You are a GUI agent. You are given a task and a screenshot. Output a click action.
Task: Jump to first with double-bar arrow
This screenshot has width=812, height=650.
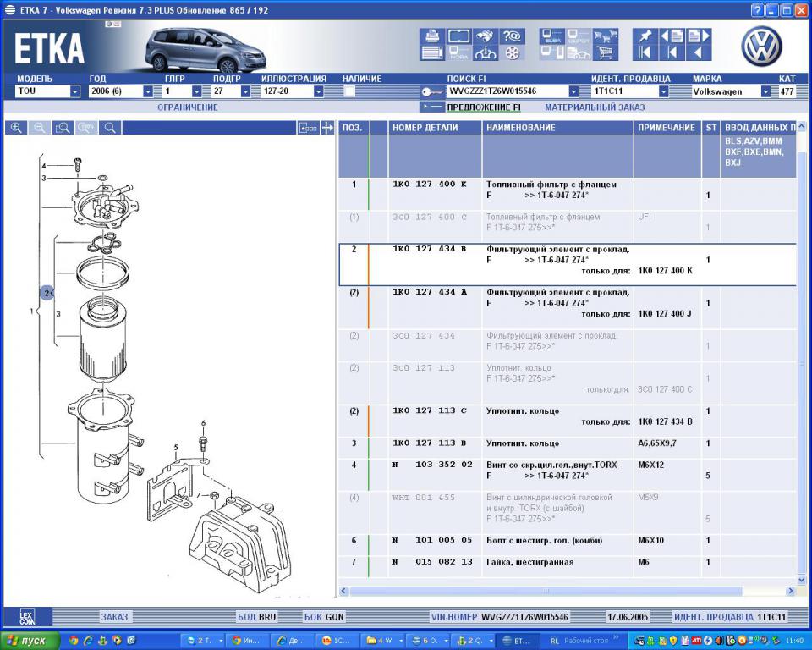point(645,52)
